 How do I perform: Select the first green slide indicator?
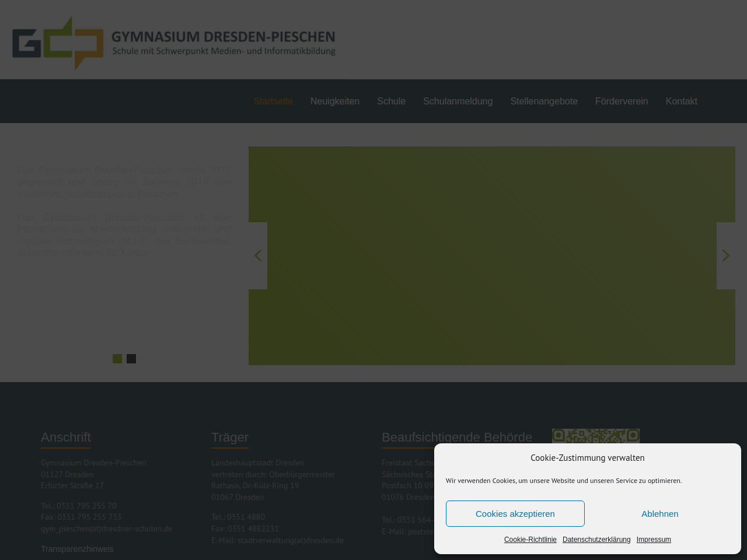117,359
